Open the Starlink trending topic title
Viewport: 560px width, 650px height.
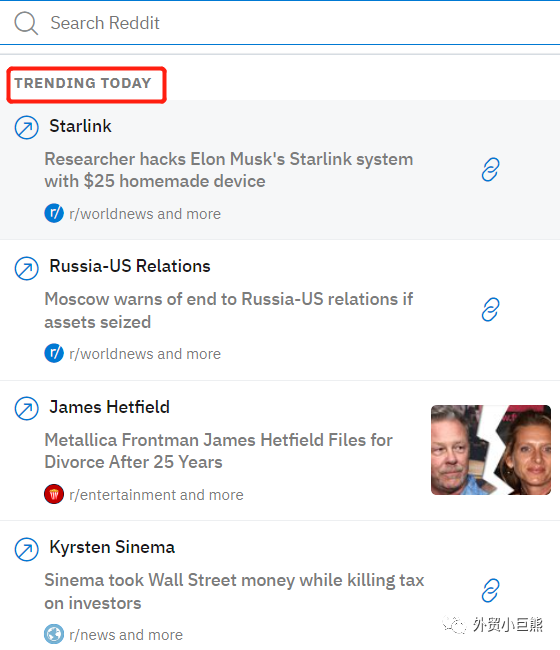tap(80, 126)
